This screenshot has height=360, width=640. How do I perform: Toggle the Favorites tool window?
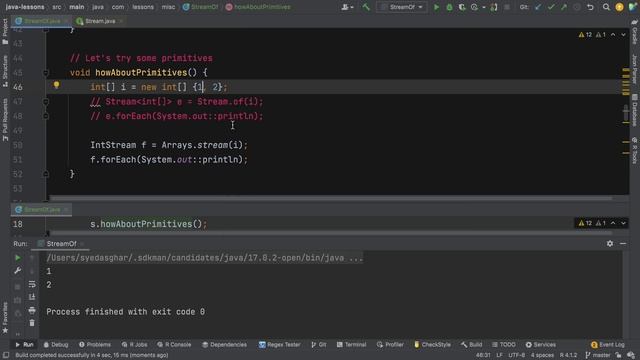coord(5,318)
